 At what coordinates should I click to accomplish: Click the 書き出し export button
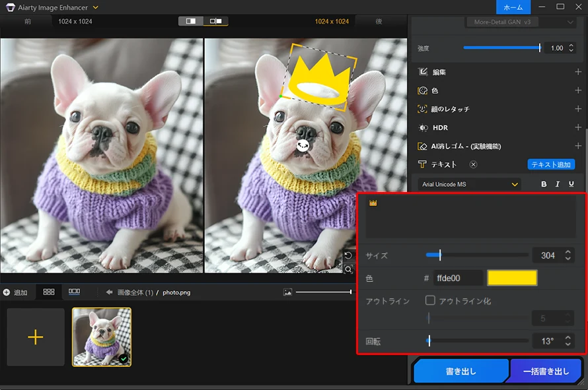pyautogui.click(x=460, y=371)
